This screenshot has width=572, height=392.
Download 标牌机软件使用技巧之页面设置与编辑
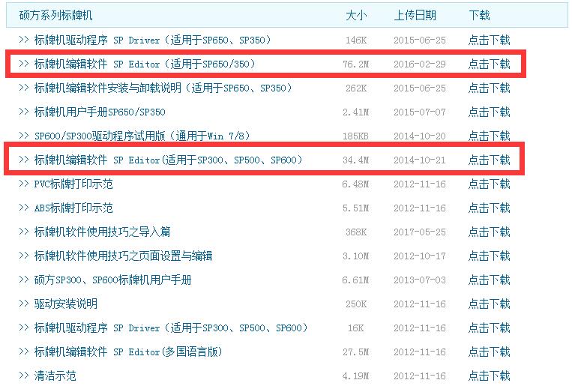click(x=489, y=256)
